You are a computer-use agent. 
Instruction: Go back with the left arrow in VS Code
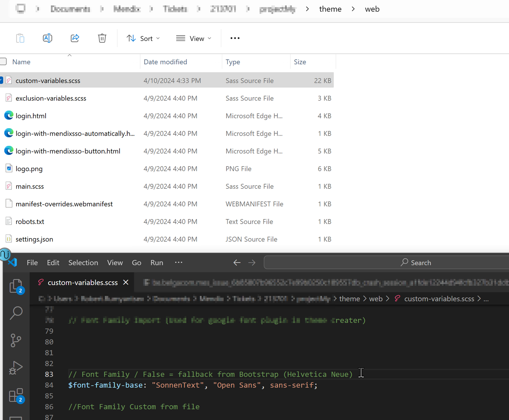click(x=237, y=263)
